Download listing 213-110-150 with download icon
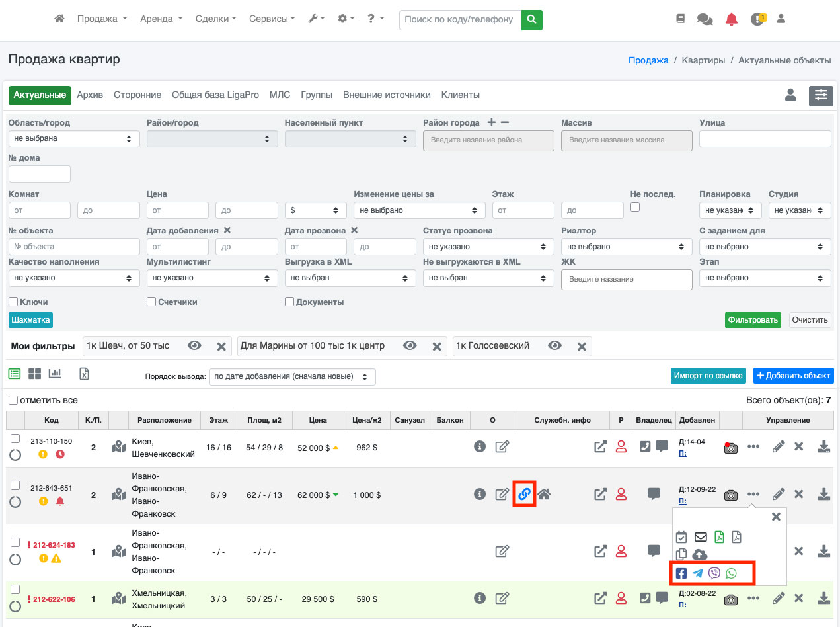Screen dimensions: 840x627 823,447
